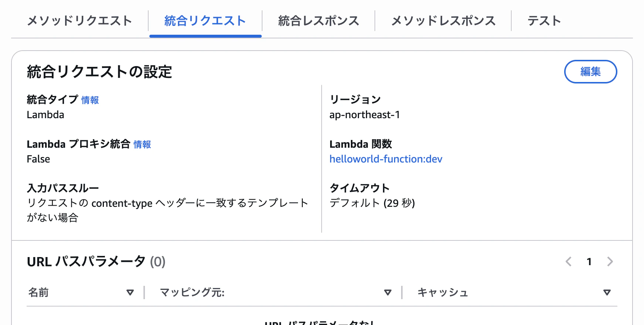This screenshot has width=644, height=325.
Task: Sort by 名前 column arrow
Action: [130, 292]
